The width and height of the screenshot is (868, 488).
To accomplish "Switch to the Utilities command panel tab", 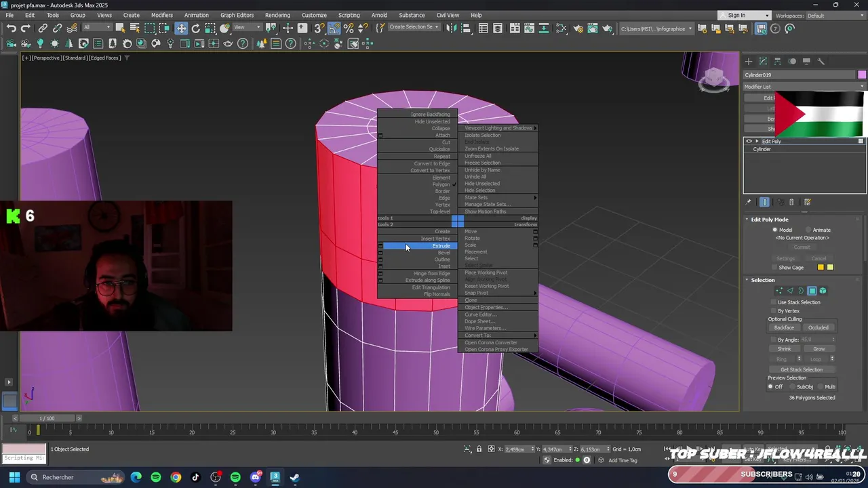I will pyautogui.click(x=821, y=61).
